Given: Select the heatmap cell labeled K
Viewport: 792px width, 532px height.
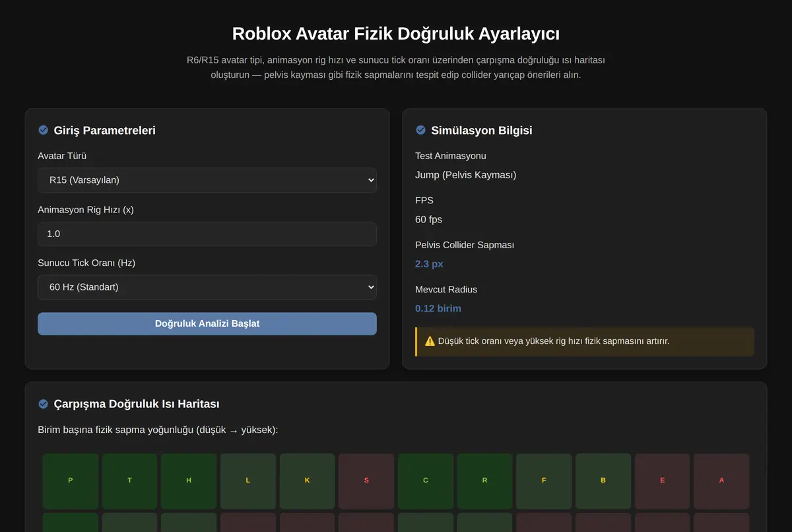Looking at the screenshot, I should [307, 481].
